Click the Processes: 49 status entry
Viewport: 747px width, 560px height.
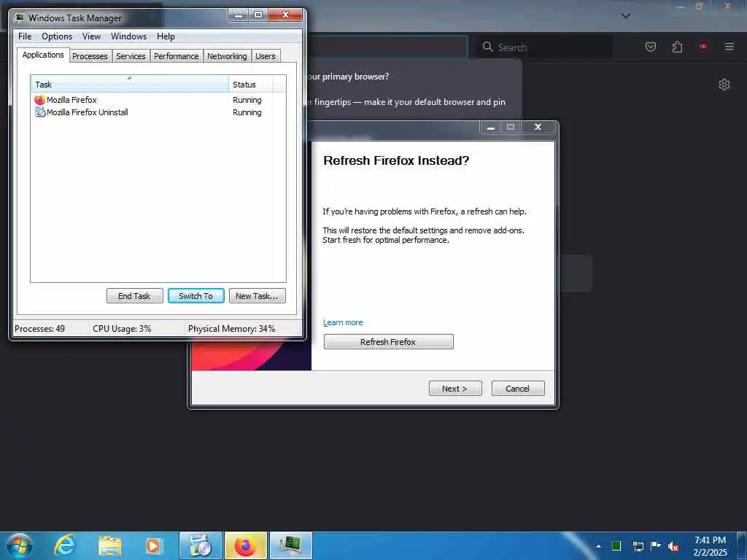(x=40, y=328)
